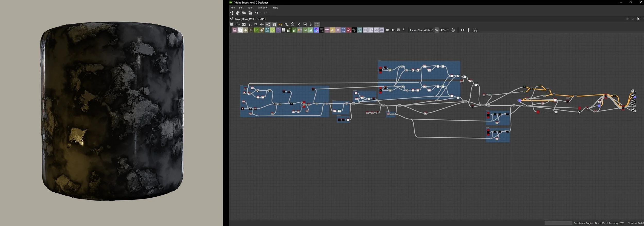The height and width of the screenshot is (226, 644).
Task: Open the wrench tools dropdown
Action: click(299, 24)
